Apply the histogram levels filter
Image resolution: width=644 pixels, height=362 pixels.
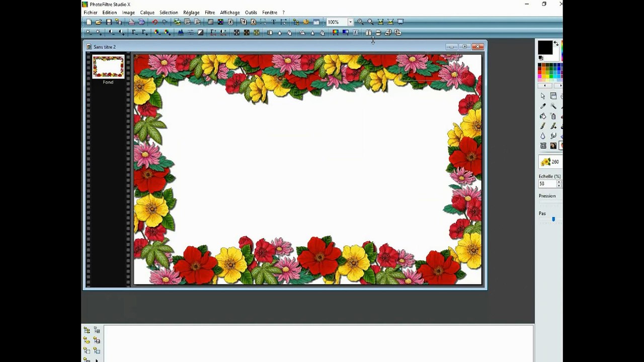(181, 32)
